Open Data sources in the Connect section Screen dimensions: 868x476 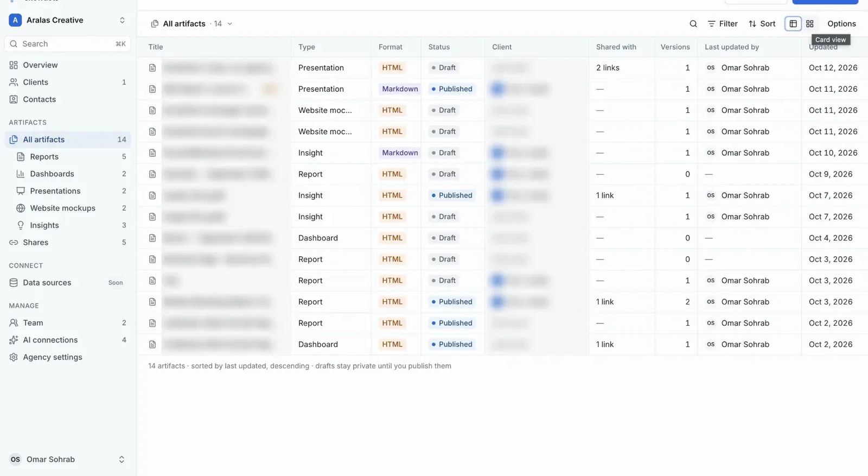tap(68, 283)
